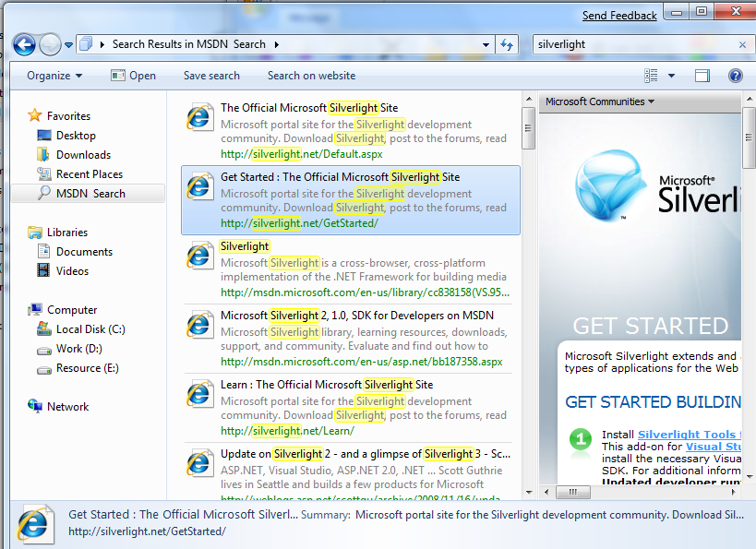Click the preview pane horizontal scrollbar thumb
Screen dimensions: 756x549
click(573, 492)
